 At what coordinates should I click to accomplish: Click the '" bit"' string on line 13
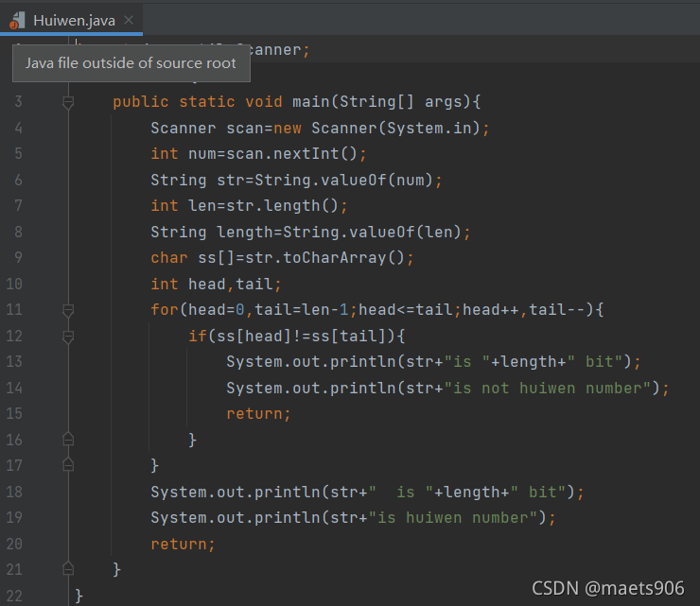[595, 362]
